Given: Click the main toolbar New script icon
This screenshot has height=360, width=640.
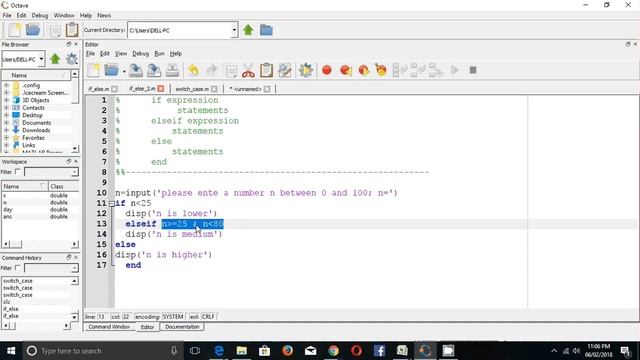Looking at the screenshot, I should 15,30.
